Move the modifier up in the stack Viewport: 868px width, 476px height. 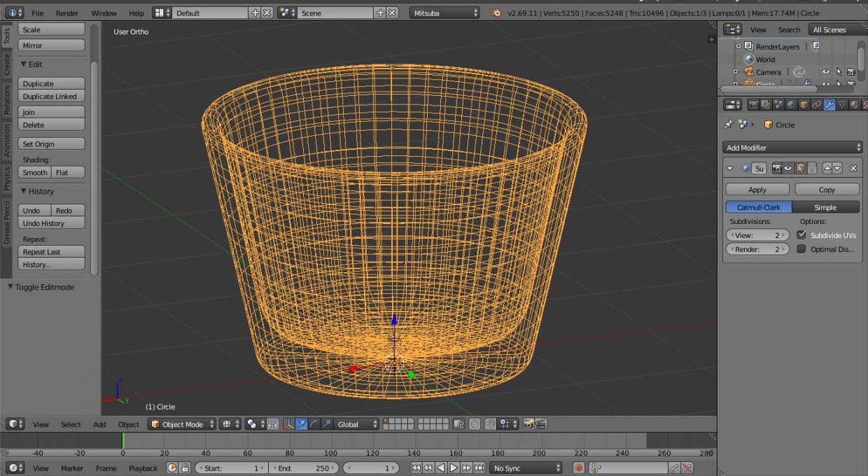(827, 168)
